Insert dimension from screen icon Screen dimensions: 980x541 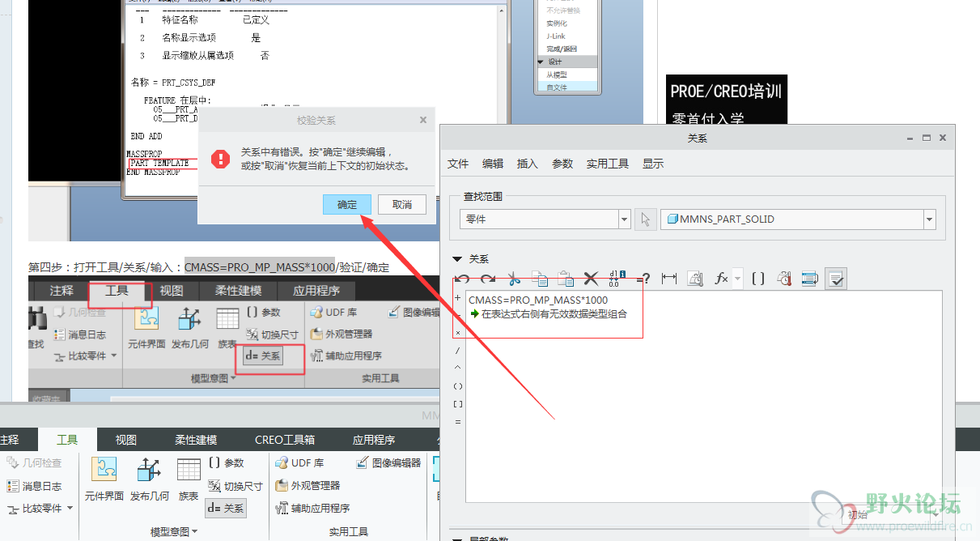tap(669, 279)
